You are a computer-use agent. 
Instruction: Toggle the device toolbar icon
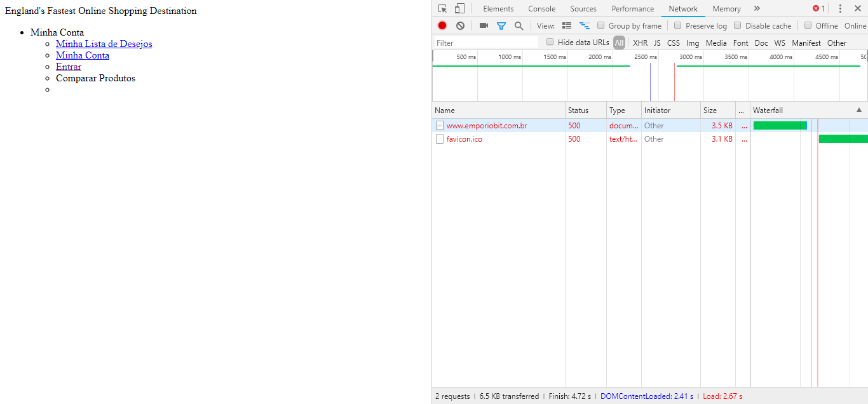(x=459, y=8)
